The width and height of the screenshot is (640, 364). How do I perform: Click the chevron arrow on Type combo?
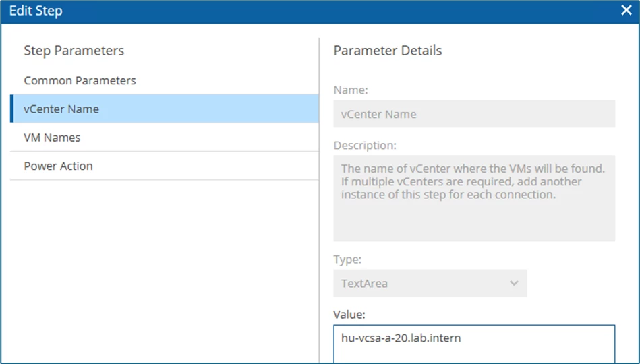[514, 284]
